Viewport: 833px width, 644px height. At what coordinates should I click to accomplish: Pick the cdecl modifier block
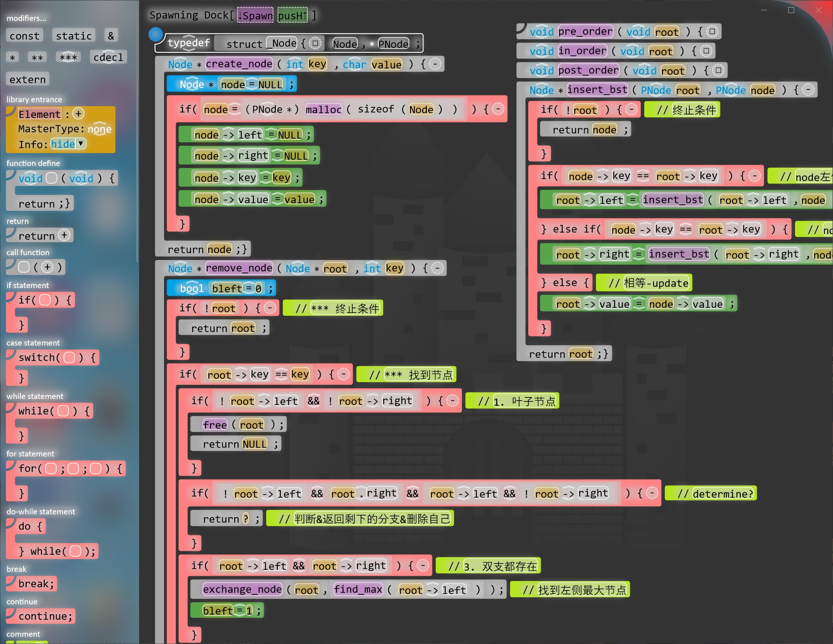click(108, 57)
